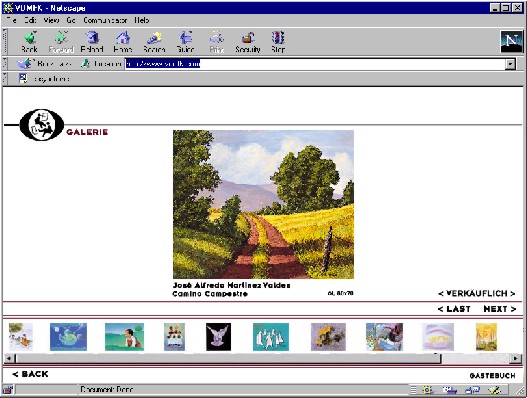Viewport: 527px width, 398px height.
Task: Click the location URL input field
Action: coord(315,64)
